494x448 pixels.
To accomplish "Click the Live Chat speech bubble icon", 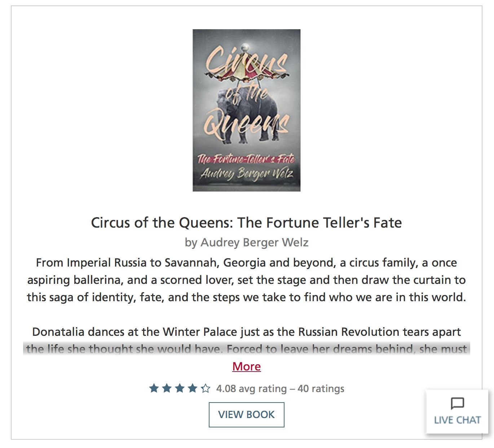I will pos(457,403).
